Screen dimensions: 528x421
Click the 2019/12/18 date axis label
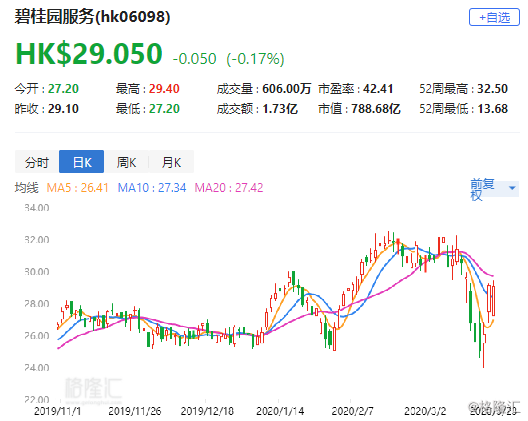coord(207,411)
